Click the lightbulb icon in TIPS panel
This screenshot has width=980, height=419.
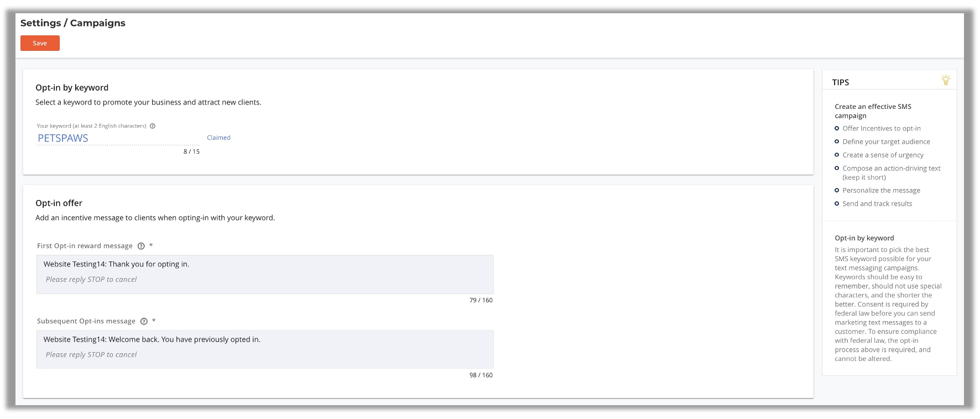pyautogui.click(x=946, y=80)
